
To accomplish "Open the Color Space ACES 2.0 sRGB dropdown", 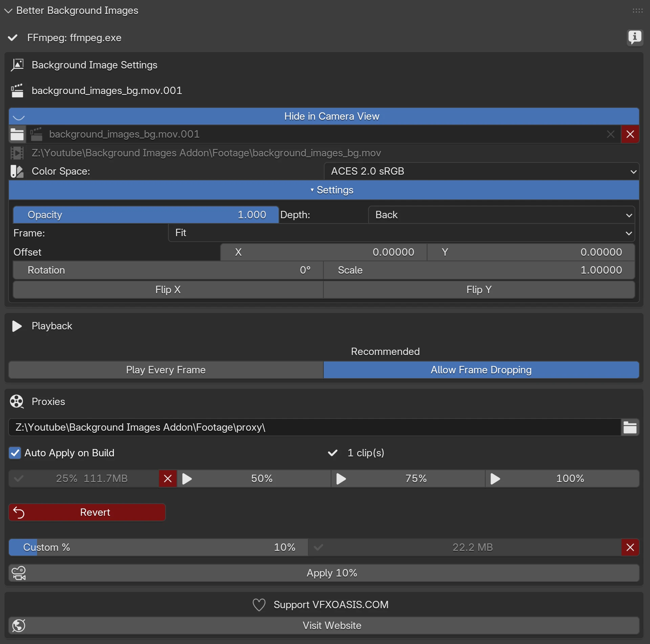I will (481, 171).
